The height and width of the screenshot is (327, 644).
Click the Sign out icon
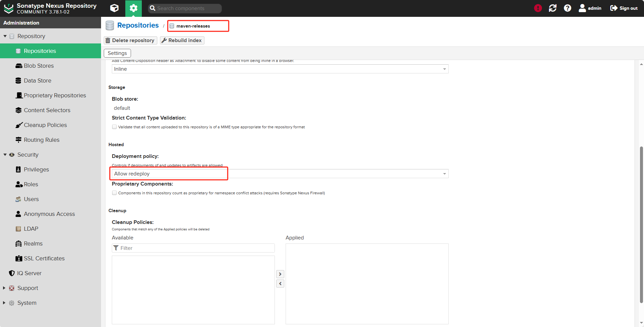tap(614, 8)
